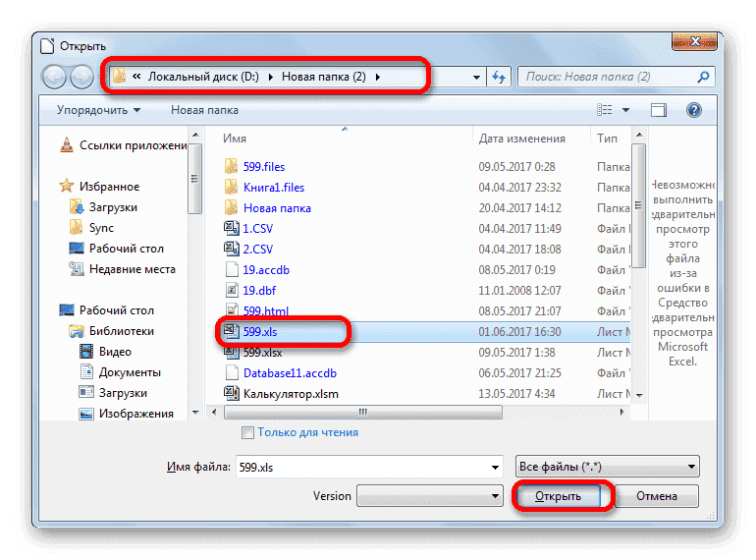The height and width of the screenshot is (560, 756).
Task: Select Рабочий стол under Избранное
Action: pyautogui.click(x=127, y=249)
